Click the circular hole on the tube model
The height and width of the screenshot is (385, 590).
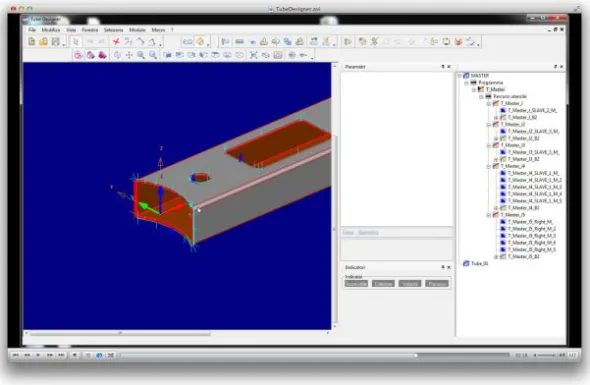click(x=200, y=177)
